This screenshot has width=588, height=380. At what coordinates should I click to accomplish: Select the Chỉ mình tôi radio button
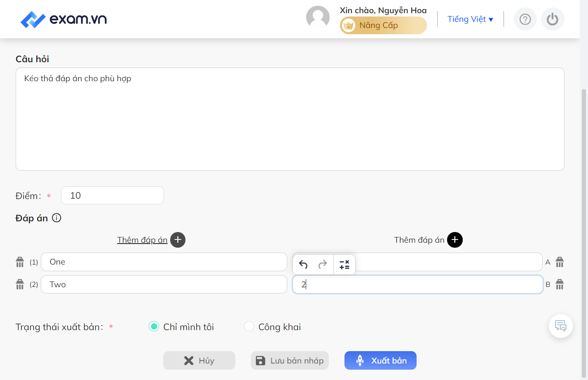coord(154,326)
